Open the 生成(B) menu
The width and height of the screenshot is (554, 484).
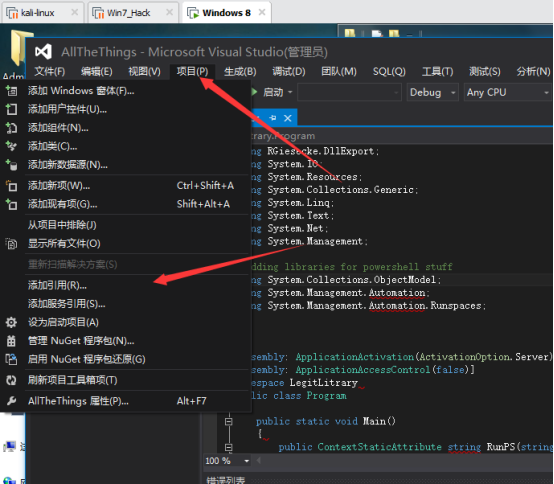(240, 71)
